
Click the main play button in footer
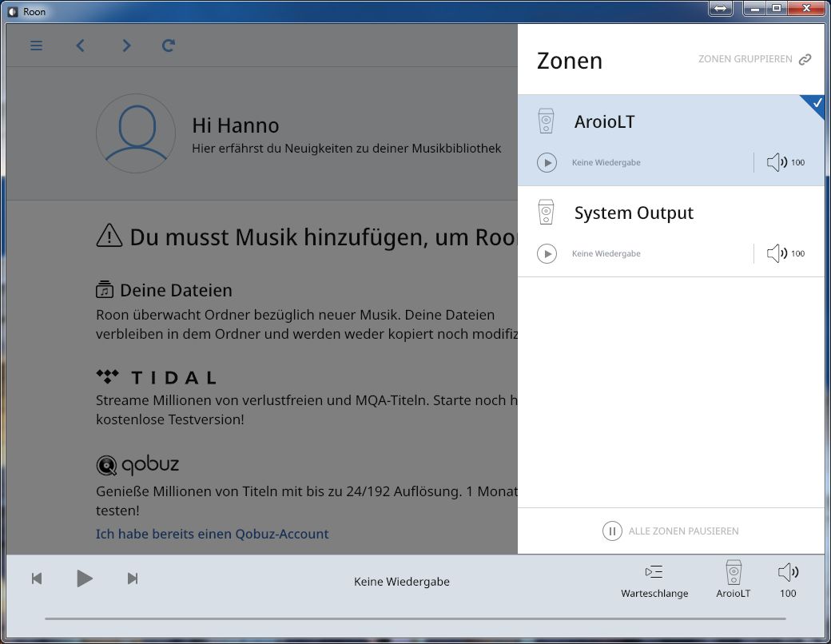(x=84, y=578)
